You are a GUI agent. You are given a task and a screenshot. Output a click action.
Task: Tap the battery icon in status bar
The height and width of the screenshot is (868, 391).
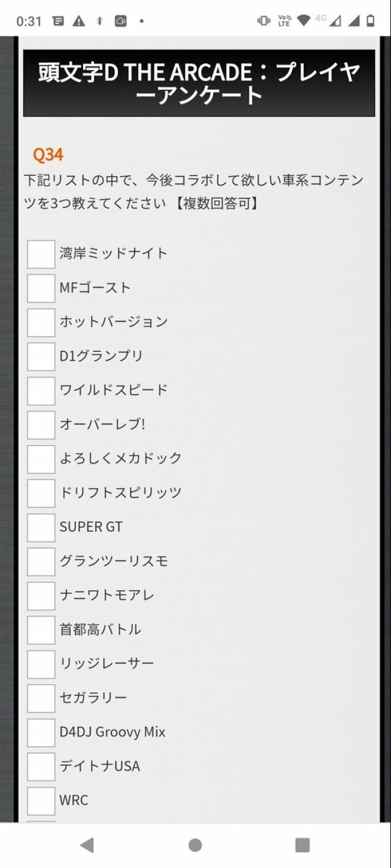[370, 21]
